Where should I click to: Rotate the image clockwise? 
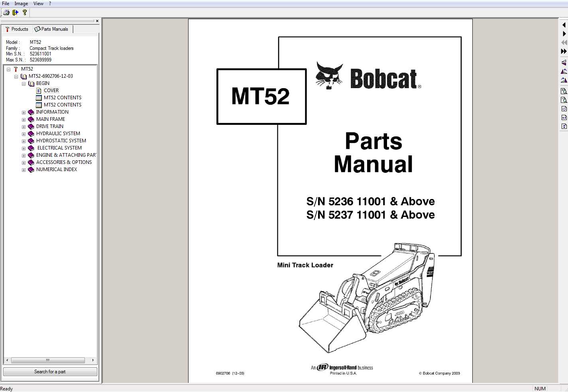tap(564, 80)
